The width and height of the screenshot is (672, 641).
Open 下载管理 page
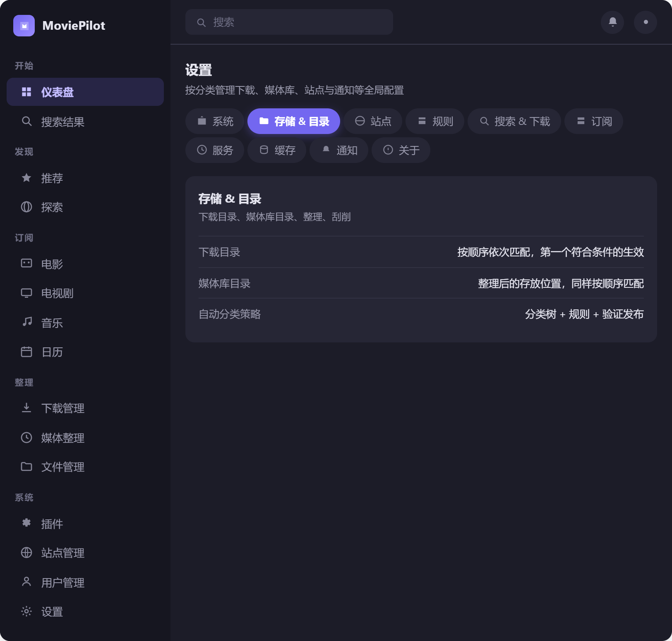pos(85,408)
